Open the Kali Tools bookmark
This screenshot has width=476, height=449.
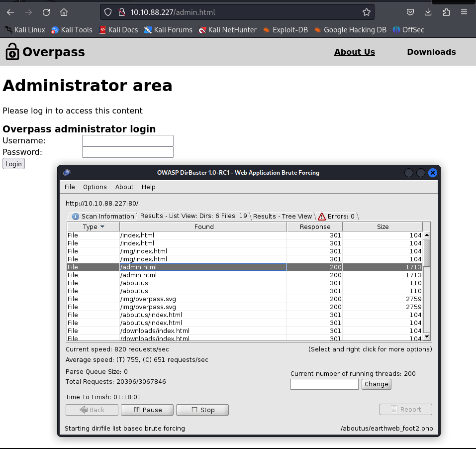[72, 30]
